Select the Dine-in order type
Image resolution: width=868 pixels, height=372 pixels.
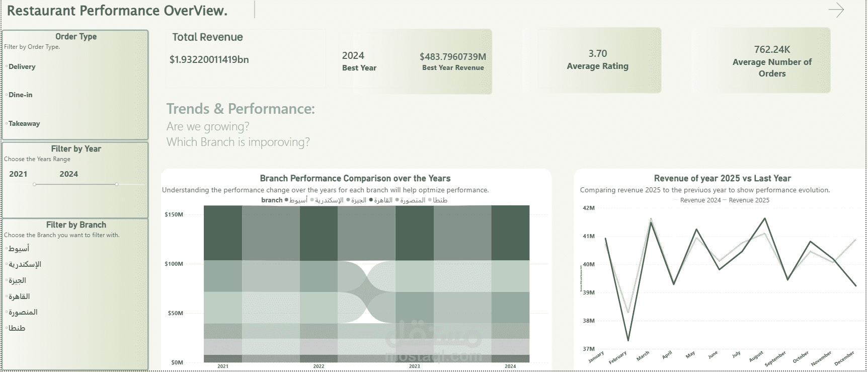20,95
